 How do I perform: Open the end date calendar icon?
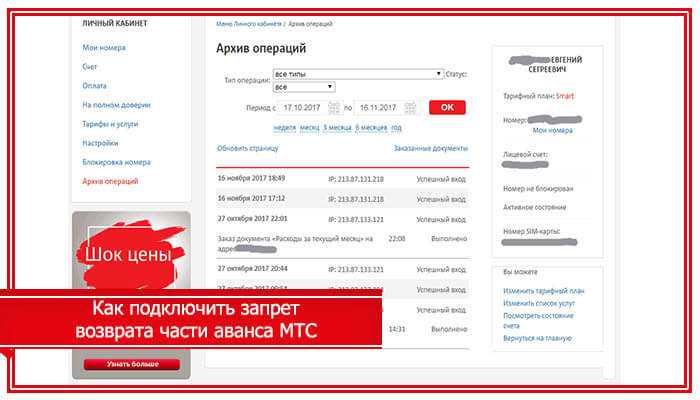[410, 108]
